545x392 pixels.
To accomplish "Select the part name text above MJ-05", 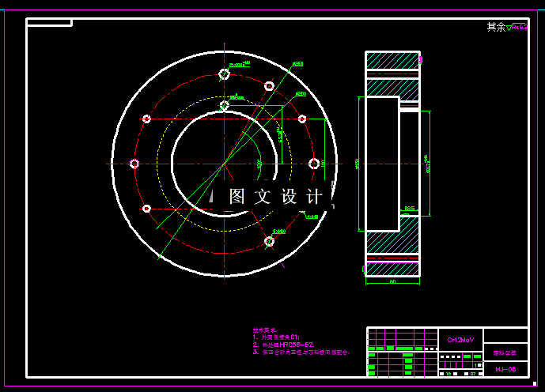I will coord(505,352).
